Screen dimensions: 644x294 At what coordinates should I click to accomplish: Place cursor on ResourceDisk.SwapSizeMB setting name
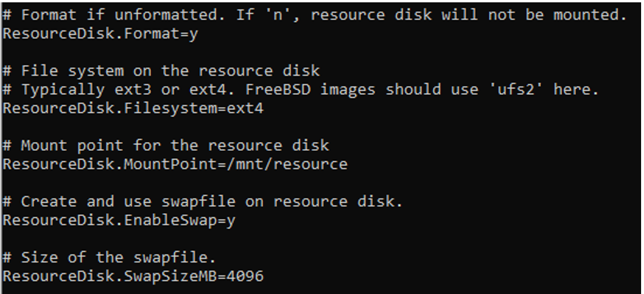(110, 276)
